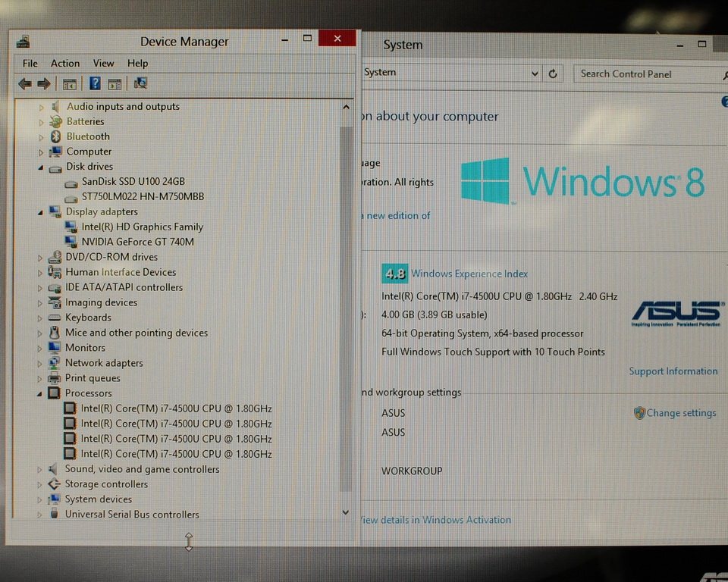Click scrollbar down arrow in Device Manager
The height and width of the screenshot is (582, 728).
pos(346,512)
